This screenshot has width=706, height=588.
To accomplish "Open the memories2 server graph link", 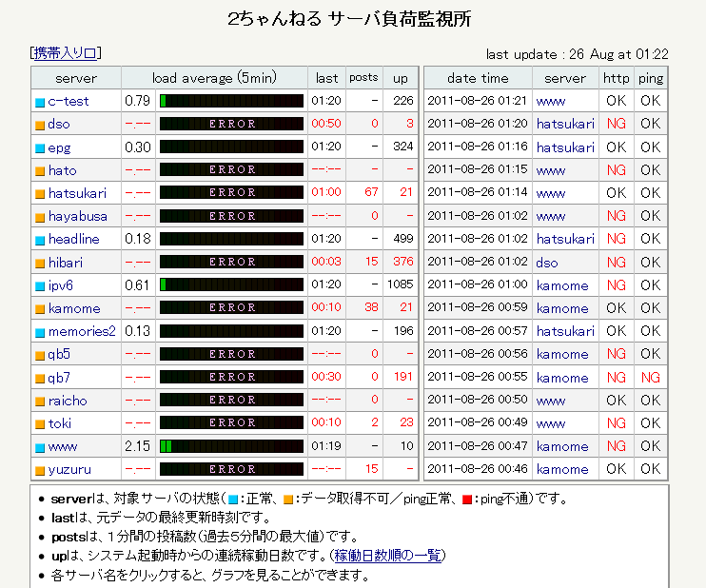I will (x=82, y=331).
